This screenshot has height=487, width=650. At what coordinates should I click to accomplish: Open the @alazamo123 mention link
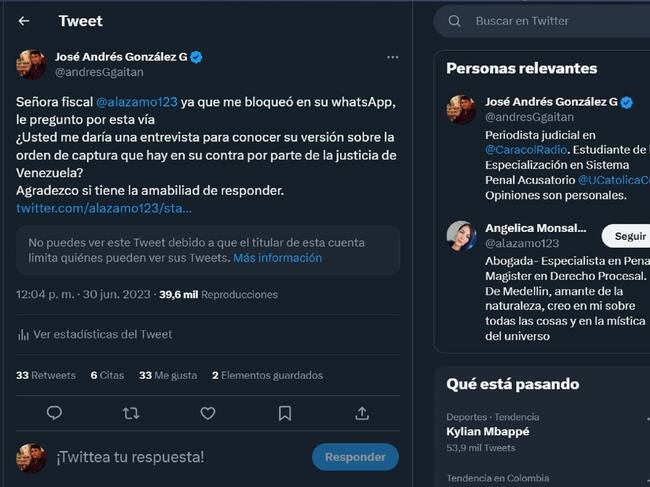point(137,102)
